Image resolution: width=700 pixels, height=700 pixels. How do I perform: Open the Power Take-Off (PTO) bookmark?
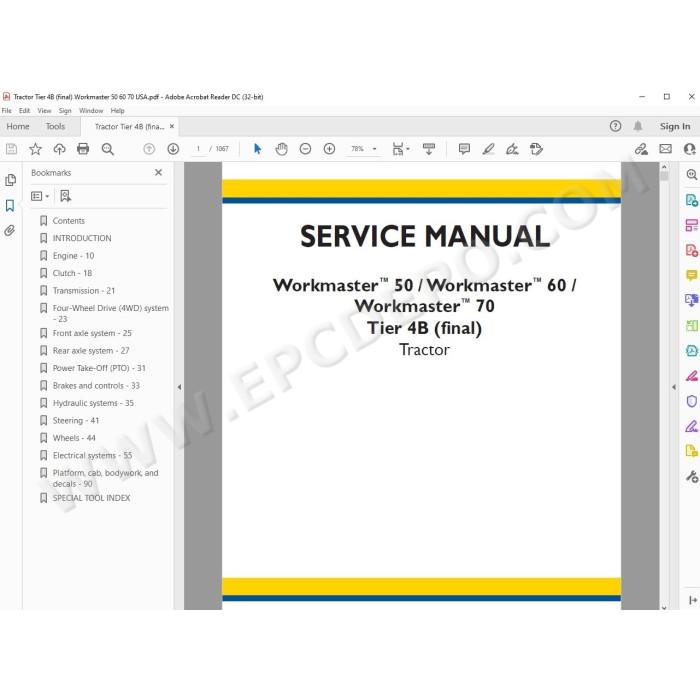point(99,368)
